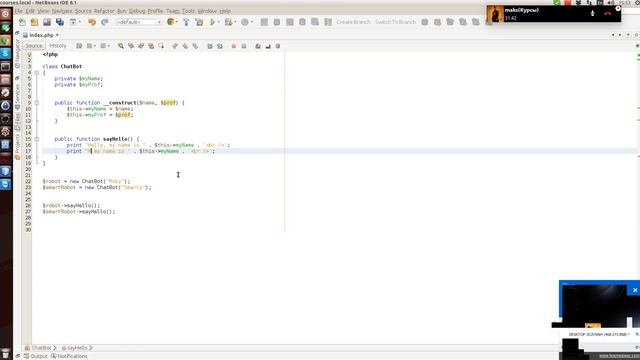Toggle Highlight Search in editor toolbar

pos(151,46)
